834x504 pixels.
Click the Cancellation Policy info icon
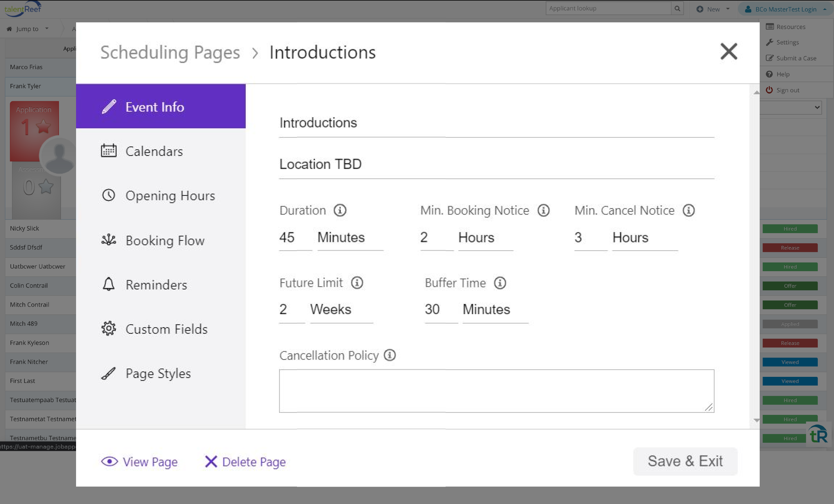(390, 355)
